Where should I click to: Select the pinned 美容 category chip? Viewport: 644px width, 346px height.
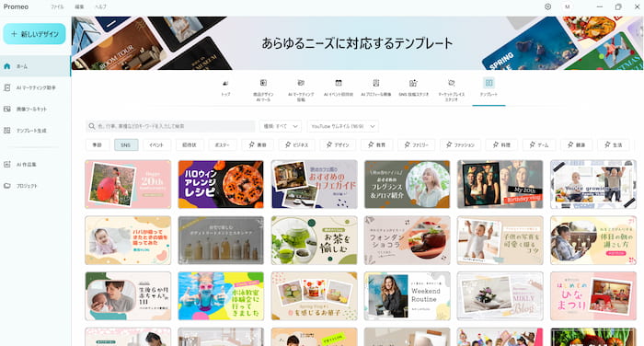point(258,145)
